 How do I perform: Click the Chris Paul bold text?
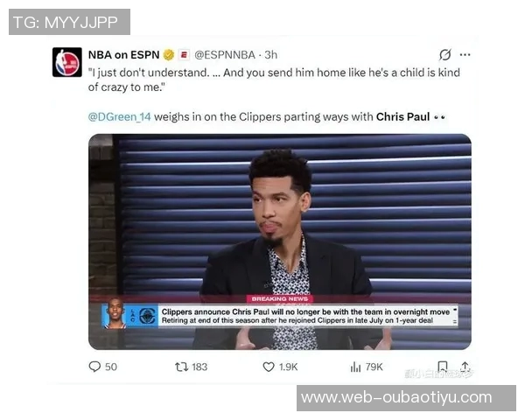click(402, 117)
